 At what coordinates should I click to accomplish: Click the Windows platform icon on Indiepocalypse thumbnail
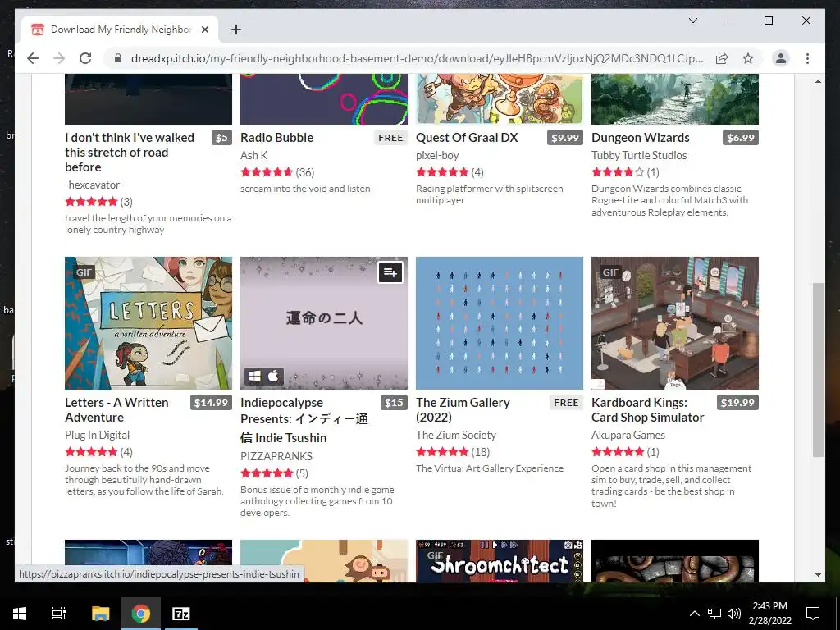pos(255,376)
